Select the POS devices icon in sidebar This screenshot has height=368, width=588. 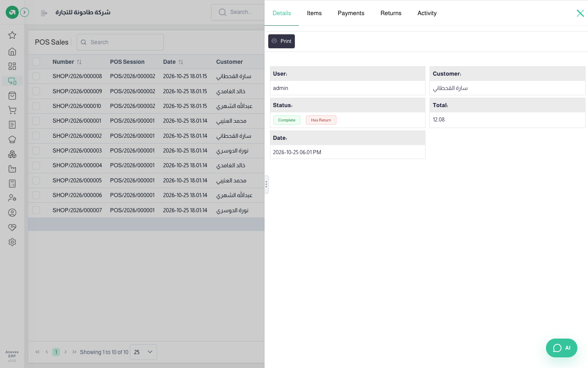coord(12,81)
